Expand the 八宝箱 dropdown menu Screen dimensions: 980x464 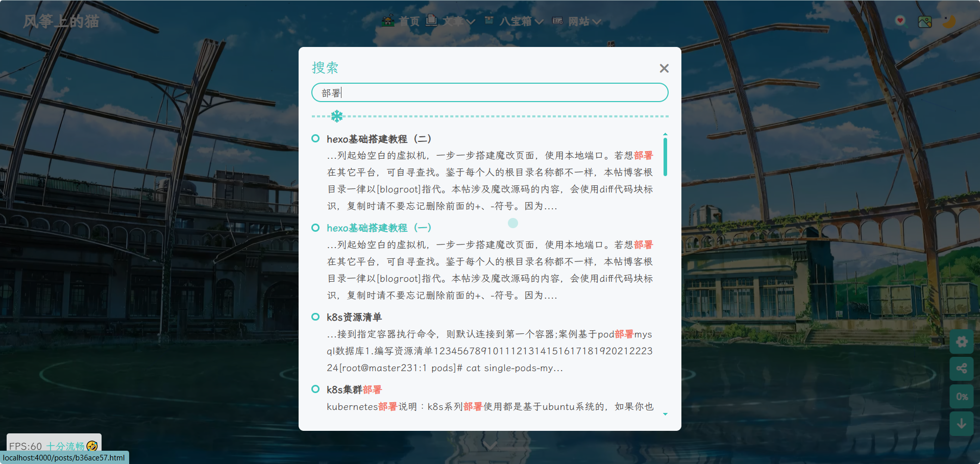[x=514, y=21]
